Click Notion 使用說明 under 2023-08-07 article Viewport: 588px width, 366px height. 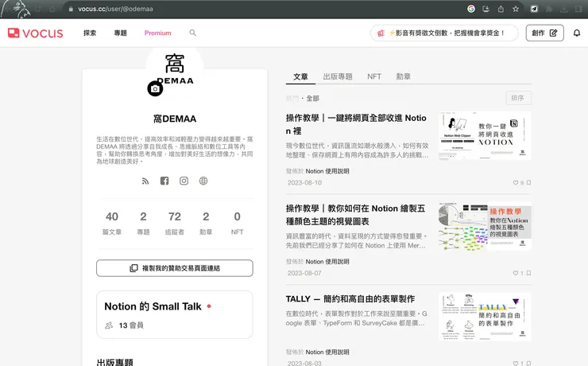327,262
